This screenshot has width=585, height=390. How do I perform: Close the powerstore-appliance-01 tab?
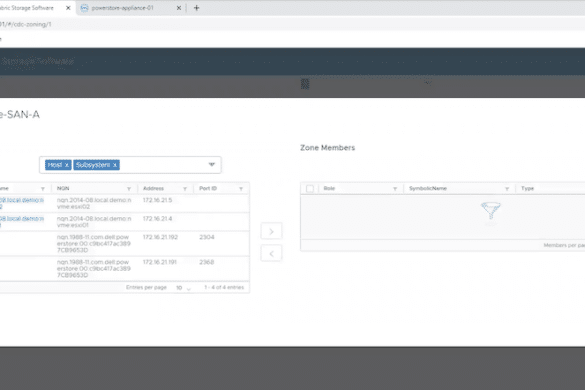(179, 8)
